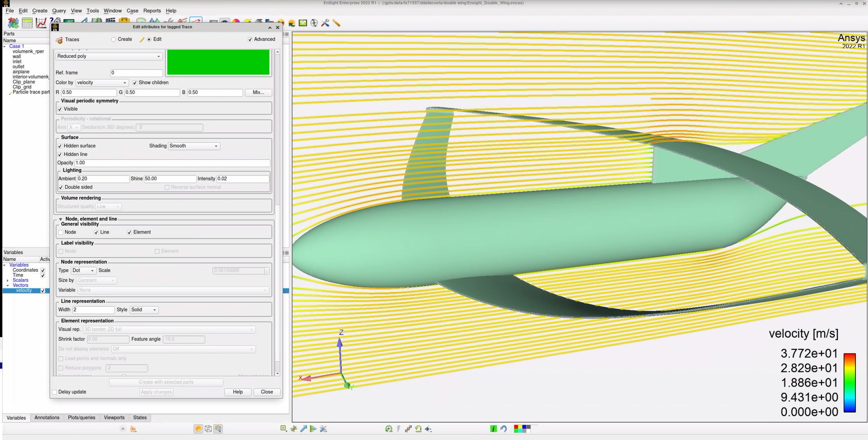Click the record circle button icon

(123, 429)
